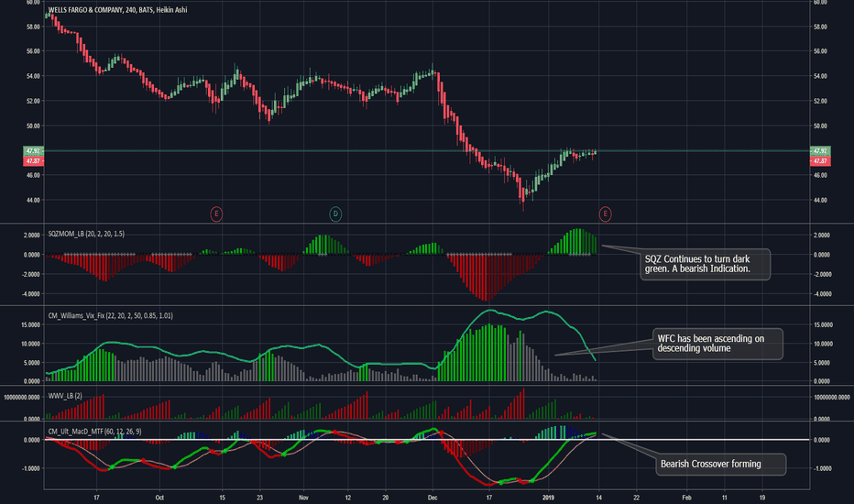Click the 52.00 level on right price scale
Image resolution: width=854 pixels, height=504 pixels.
(x=820, y=102)
